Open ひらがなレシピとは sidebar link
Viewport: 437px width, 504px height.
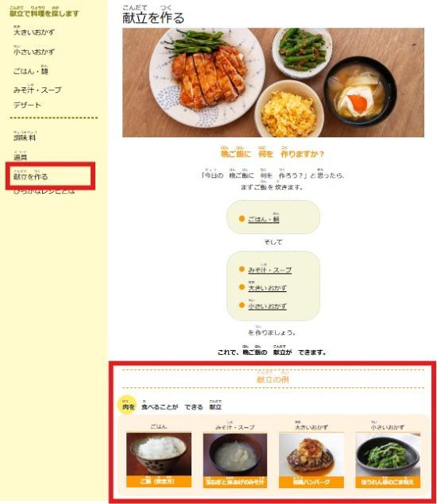[x=44, y=191]
